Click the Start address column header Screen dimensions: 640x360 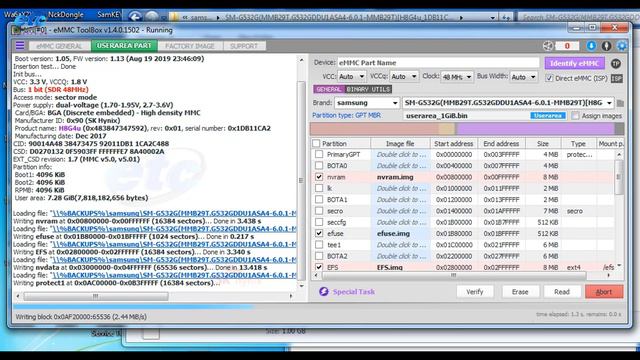[453, 144]
